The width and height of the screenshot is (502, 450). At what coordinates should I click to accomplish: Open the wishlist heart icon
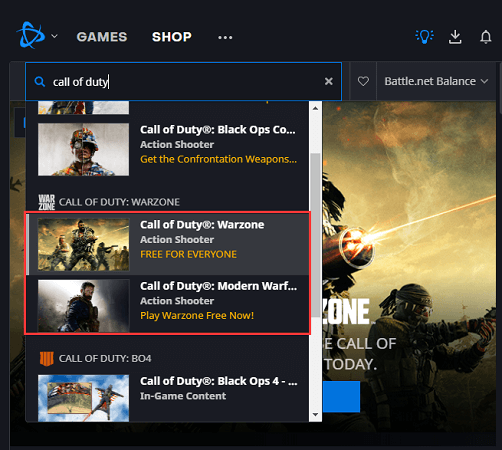(x=363, y=81)
